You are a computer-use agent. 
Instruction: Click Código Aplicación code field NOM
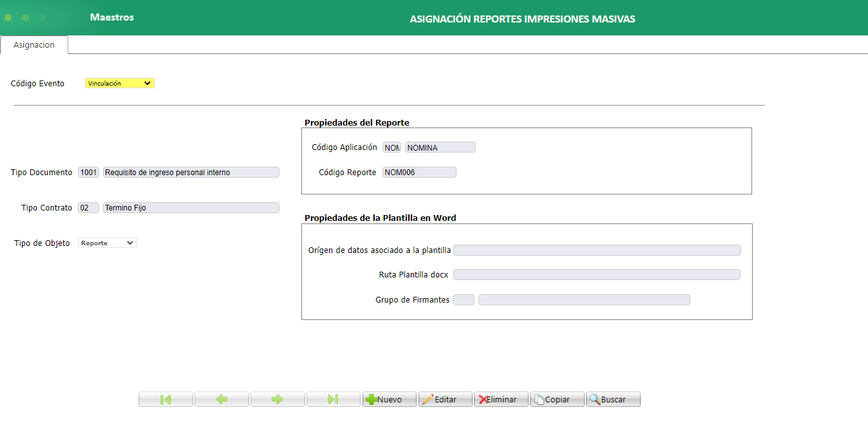[392, 147]
